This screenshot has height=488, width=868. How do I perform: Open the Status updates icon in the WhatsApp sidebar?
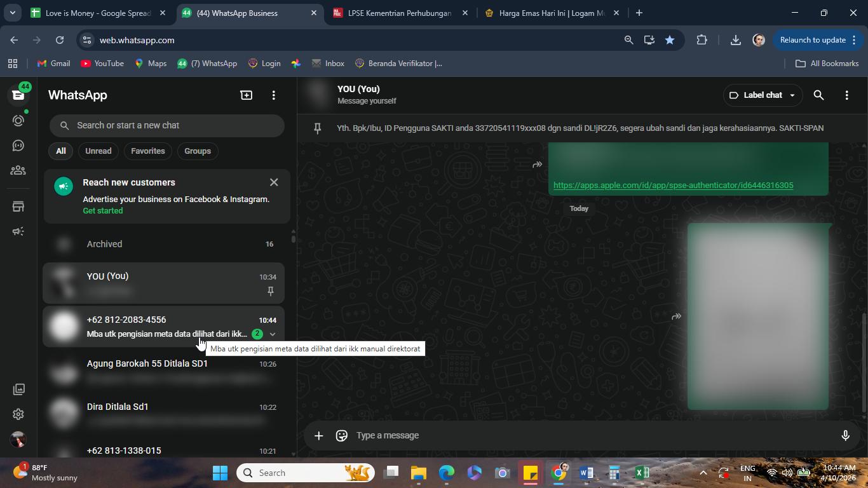18,120
